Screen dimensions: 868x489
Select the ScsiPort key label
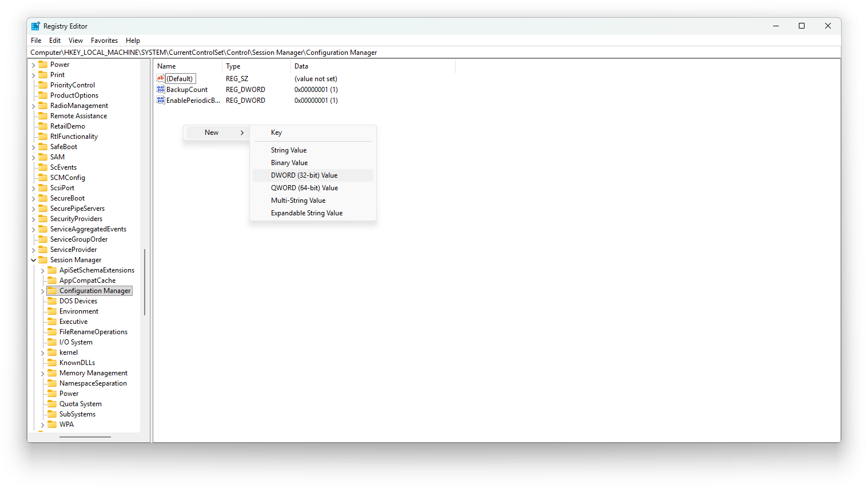[62, 188]
